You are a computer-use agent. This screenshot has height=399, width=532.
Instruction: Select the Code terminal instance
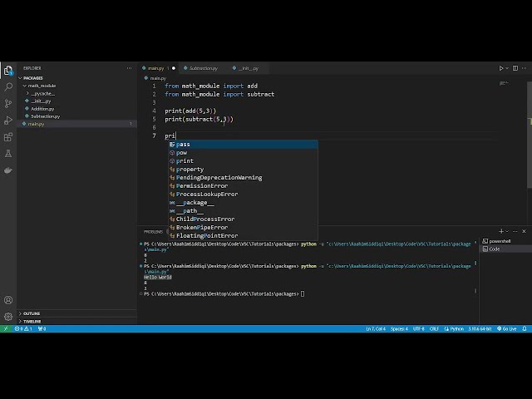coord(505,249)
